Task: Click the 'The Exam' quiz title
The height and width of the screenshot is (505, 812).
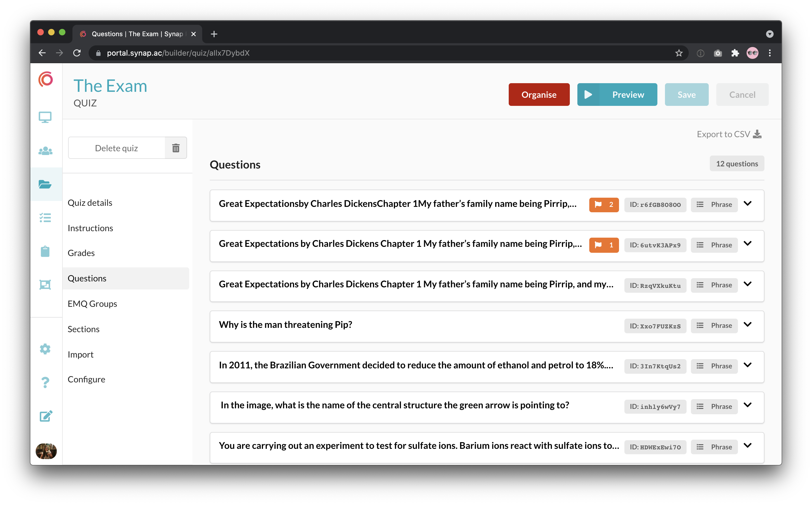Action: pyautogui.click(x=110, y=86)
